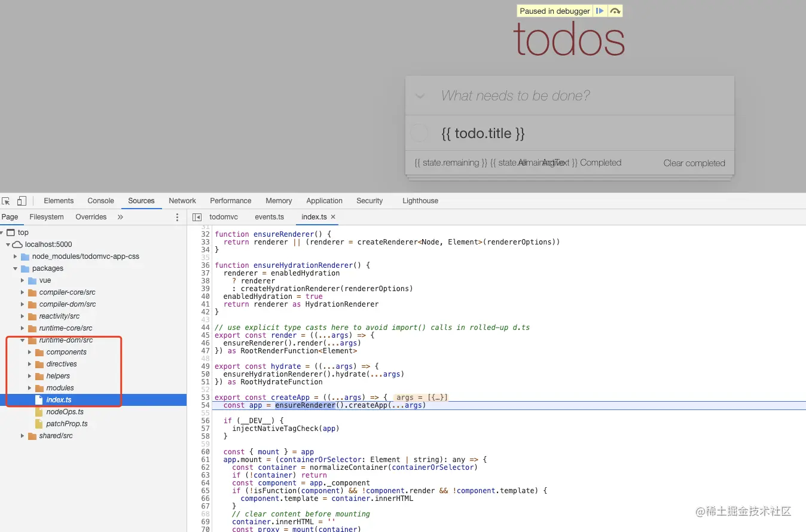
Task: Switch to the Application tab
Action: click(324, 201)
